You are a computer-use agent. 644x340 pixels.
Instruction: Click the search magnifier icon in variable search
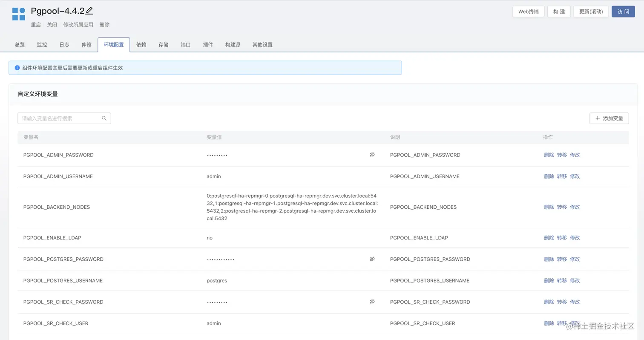pyautogui.click(x=104, y=118)
